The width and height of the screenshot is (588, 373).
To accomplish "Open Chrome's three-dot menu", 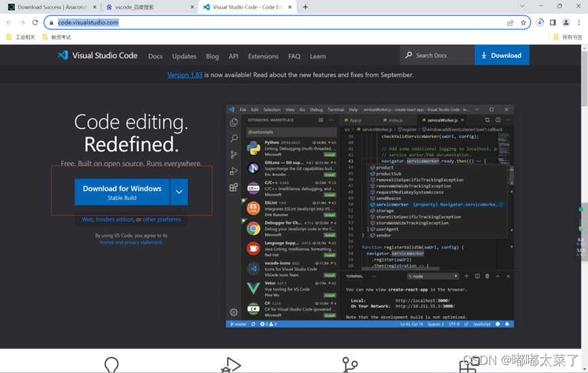I will point(579,22).
